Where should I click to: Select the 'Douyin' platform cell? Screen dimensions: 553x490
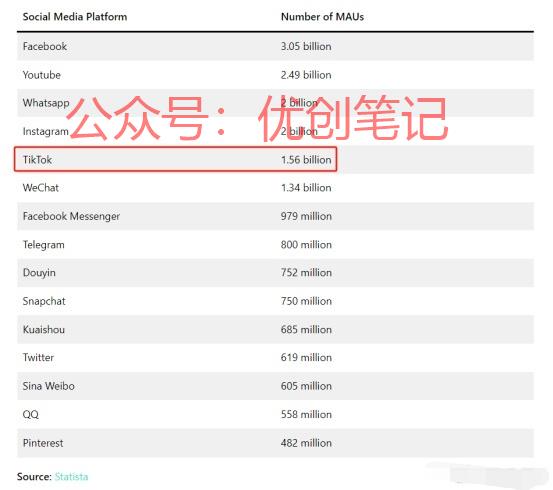click(39, 273)
